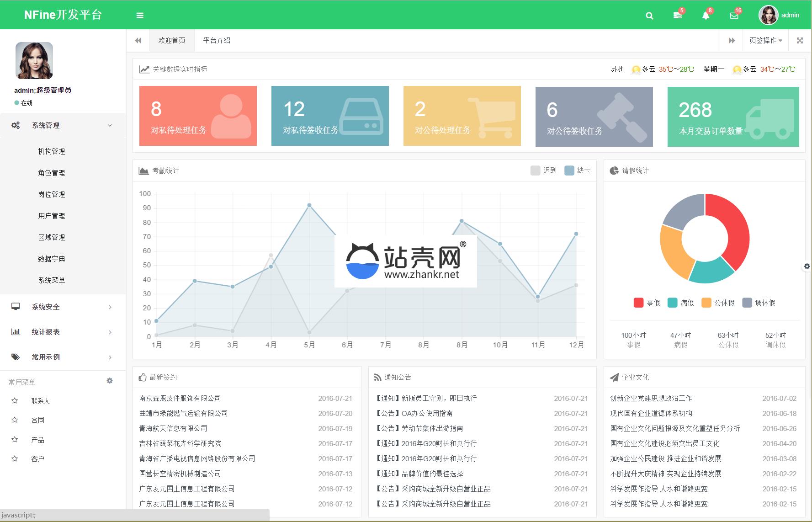Viewport: 812px width, 522px height.
Task: Click the hamburger menu toggle icon
Action: (140, 16)
